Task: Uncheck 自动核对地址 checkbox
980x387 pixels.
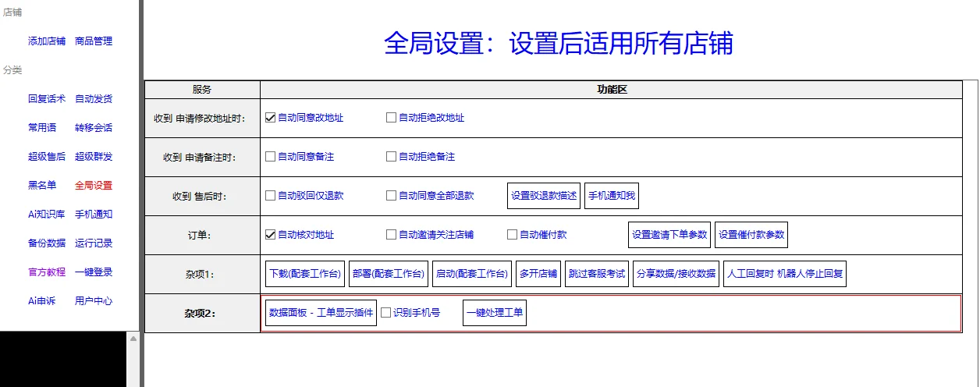Action: (271, 235)
